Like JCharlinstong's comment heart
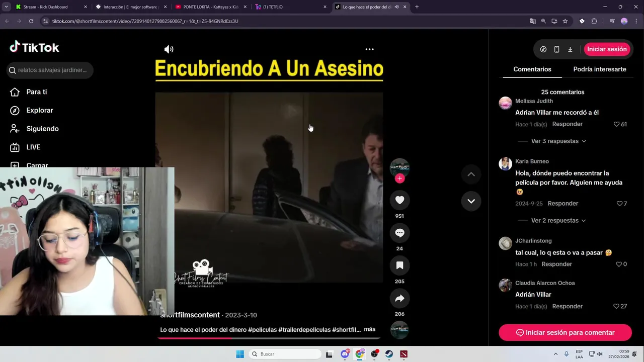Image resolution: width=644 pixels, height=362 pixels. coord(619,264)
